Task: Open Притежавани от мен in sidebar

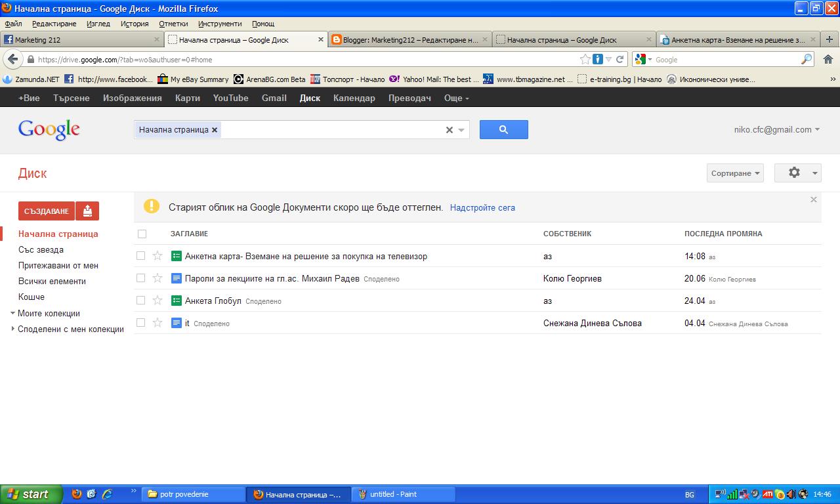Action: 58,265
